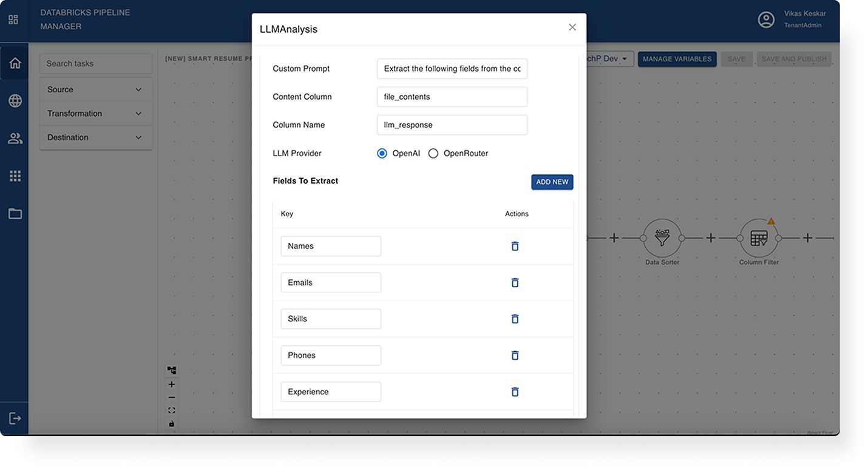Click plus connector between Data Sorter and Column Filter

click(x=710, y=238)
